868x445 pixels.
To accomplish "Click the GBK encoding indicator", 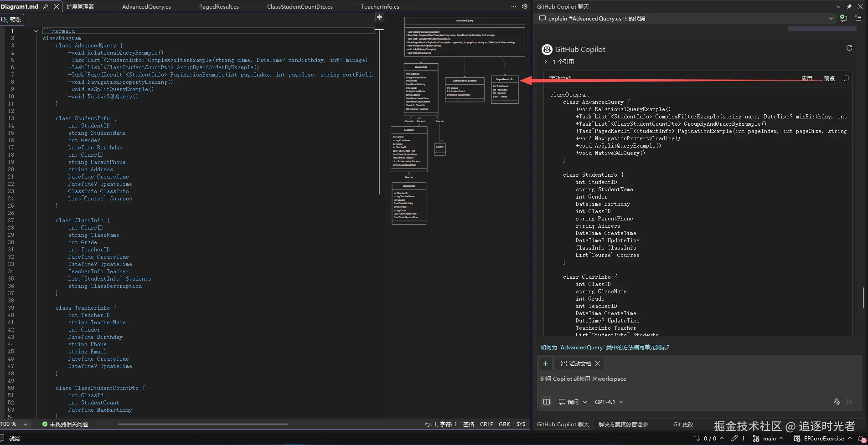I will tap(504, 424).
